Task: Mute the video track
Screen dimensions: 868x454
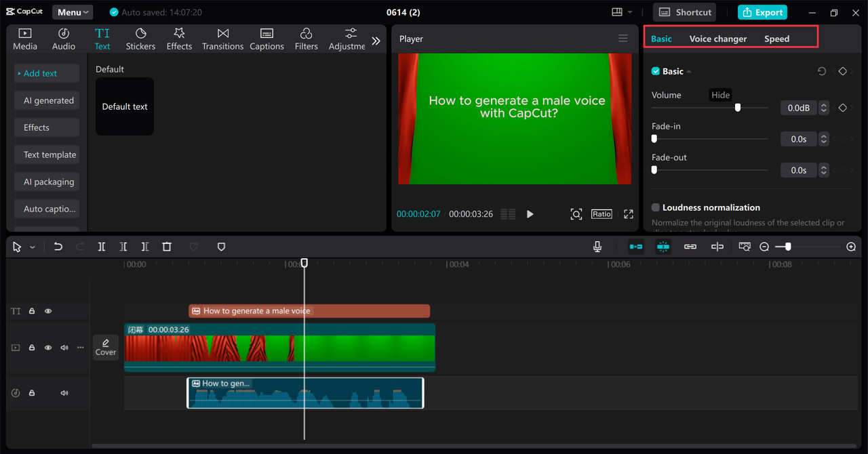Action: click(x=64, y=348)
